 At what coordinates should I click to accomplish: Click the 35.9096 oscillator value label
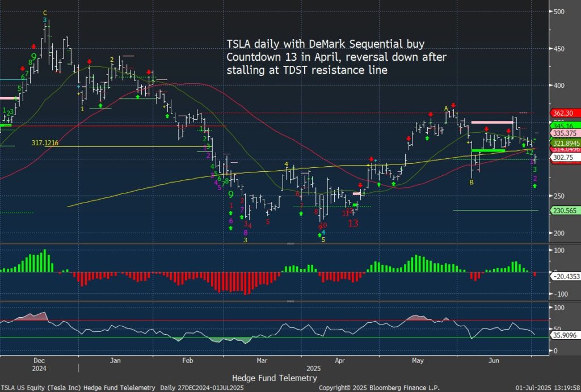[565, 335]
